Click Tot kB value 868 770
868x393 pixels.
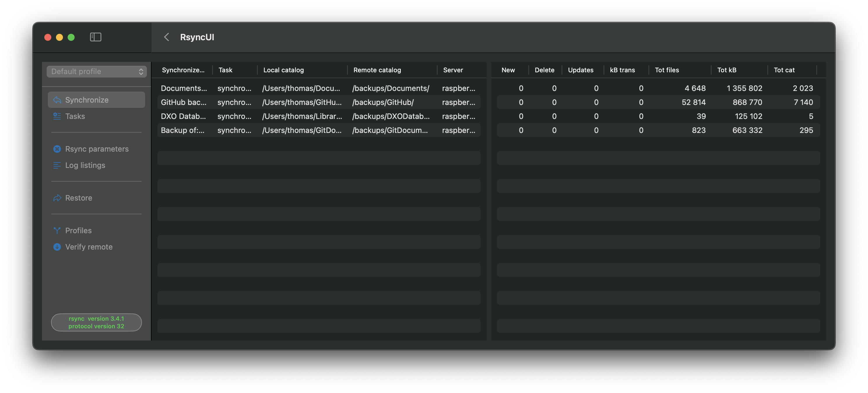tap(747, 102)
